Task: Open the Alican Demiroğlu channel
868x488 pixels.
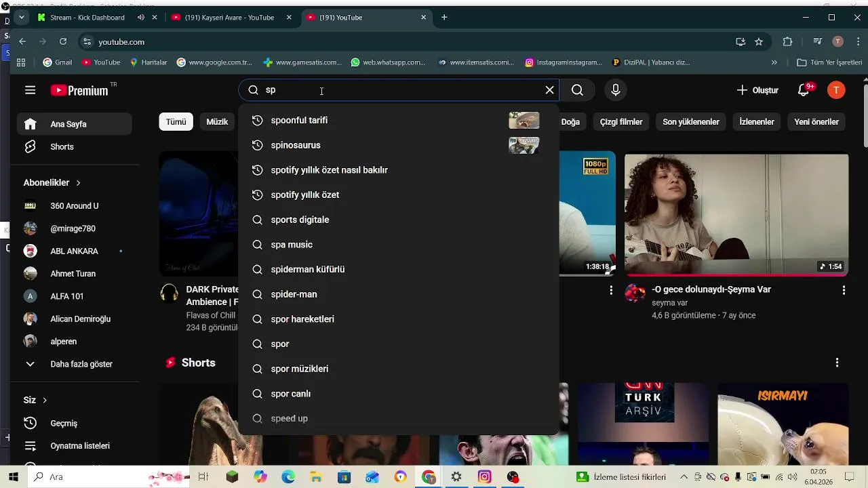Action: 75,319
